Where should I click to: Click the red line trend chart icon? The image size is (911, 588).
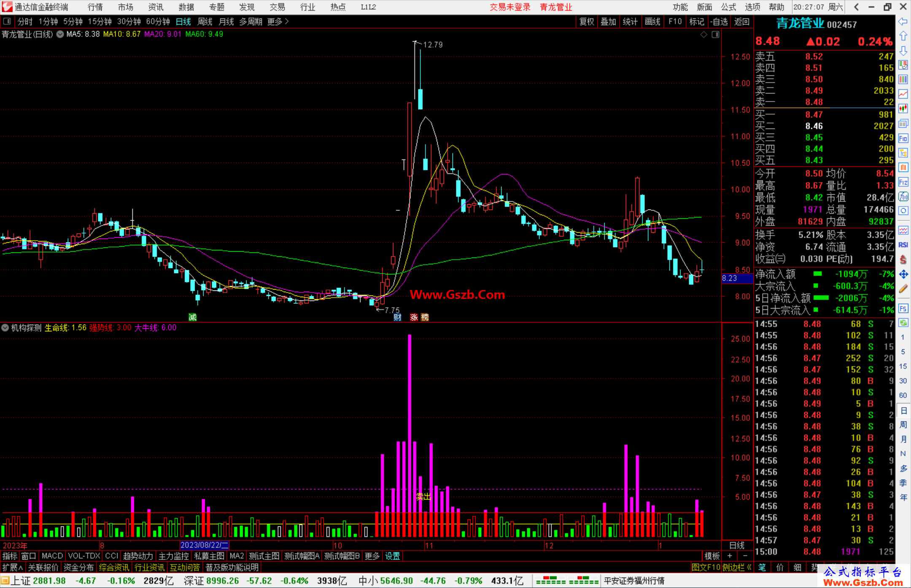[903, 94]
